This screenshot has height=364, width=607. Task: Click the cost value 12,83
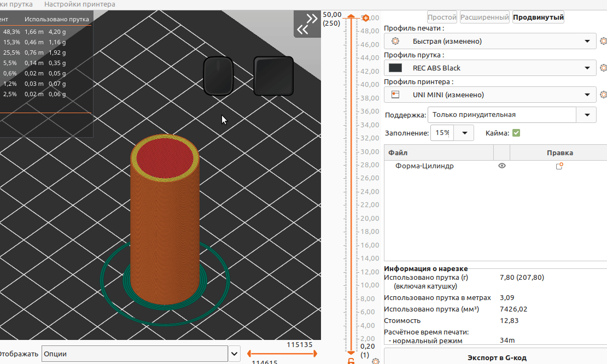tap(509, 321)
